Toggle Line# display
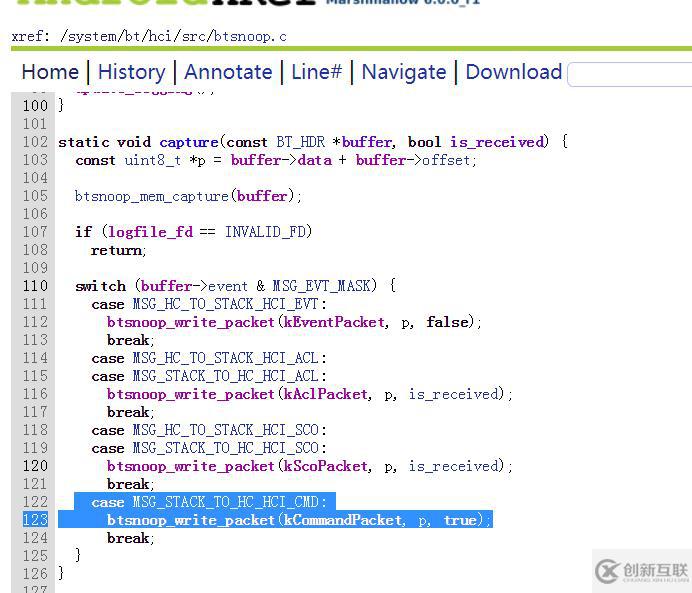This screenshot has height=593, width=692. point(316,72)
